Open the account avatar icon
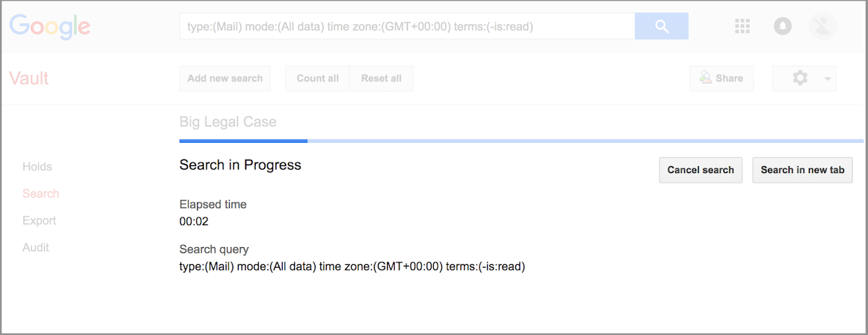The height and width of the screenshot is (335, 868). pyautogui.click(x=823, y=26)
